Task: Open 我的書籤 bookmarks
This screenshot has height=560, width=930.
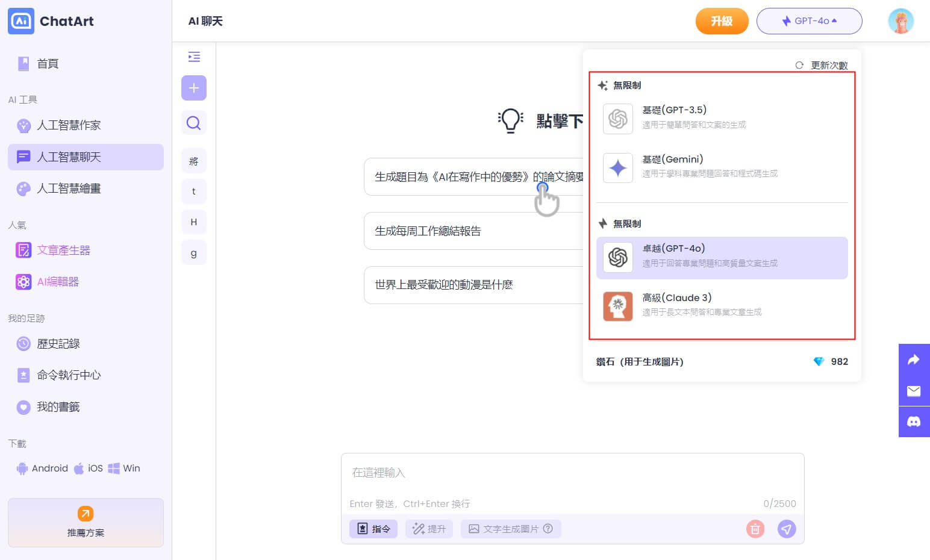Action: point(86,407)
